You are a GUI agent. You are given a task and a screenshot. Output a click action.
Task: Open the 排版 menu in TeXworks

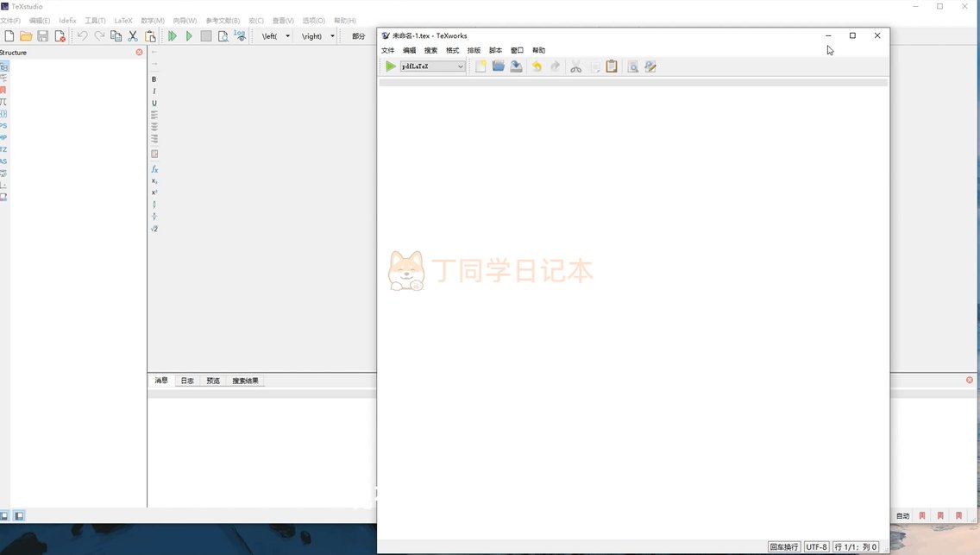474,51
